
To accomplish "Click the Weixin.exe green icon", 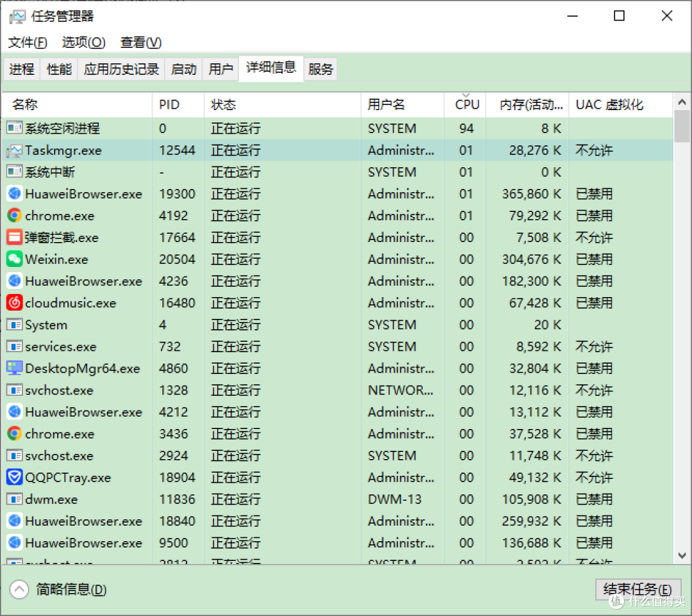I will 14,259.
